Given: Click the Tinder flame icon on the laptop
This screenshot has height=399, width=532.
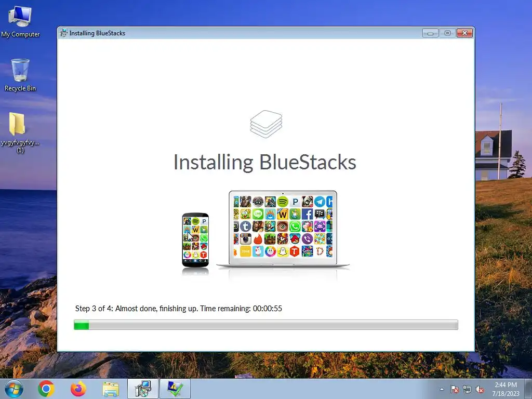Looking at the screenshot, I should pyautogui.click(x=258, y=239).
